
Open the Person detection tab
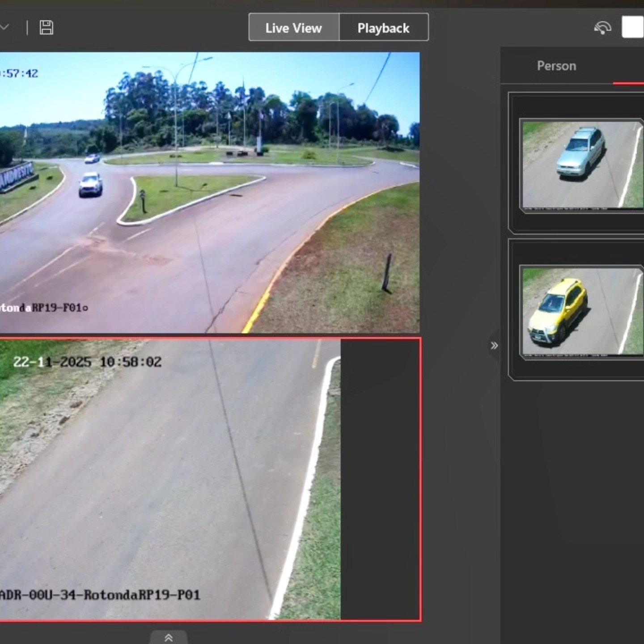tap(556, 66)
